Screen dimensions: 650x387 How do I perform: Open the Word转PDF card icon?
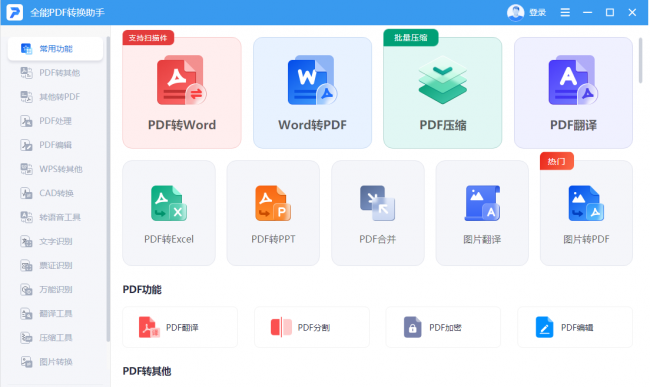pyautogui.click(x=312, y=80)
